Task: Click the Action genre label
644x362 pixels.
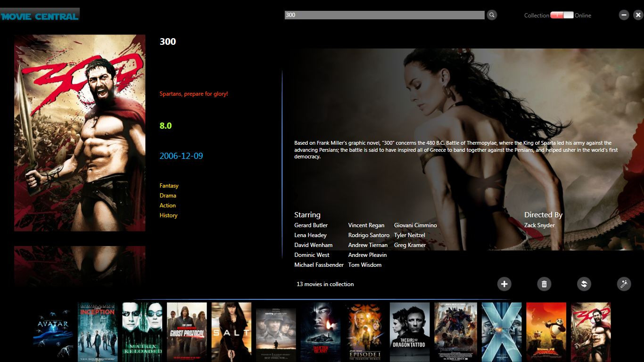Action: (x=167, y=206)
